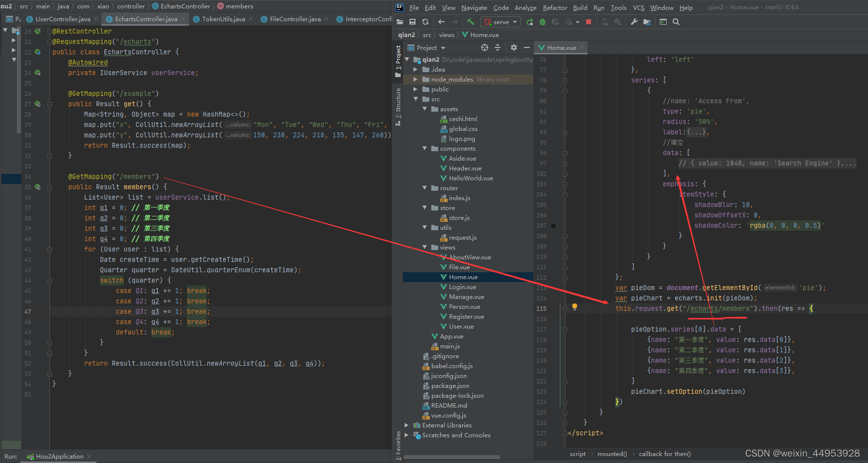The height and width of the screenshot is (463, 868).
Task: Click the Open folder toolbar icon
Action: 401,22
